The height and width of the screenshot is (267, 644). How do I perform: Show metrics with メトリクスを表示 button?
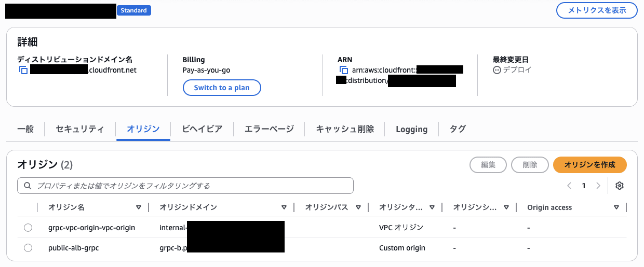click(x=597, y=10)
